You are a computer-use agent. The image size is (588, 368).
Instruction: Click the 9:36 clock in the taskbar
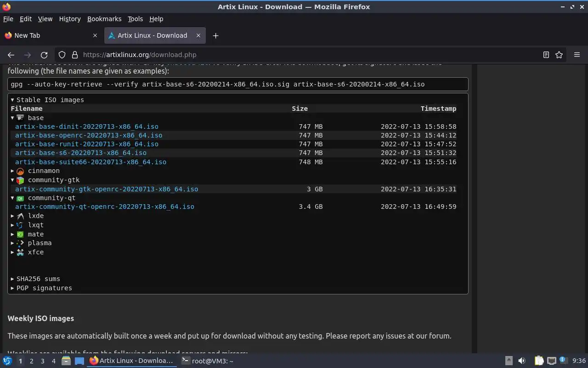coord(579,361)
